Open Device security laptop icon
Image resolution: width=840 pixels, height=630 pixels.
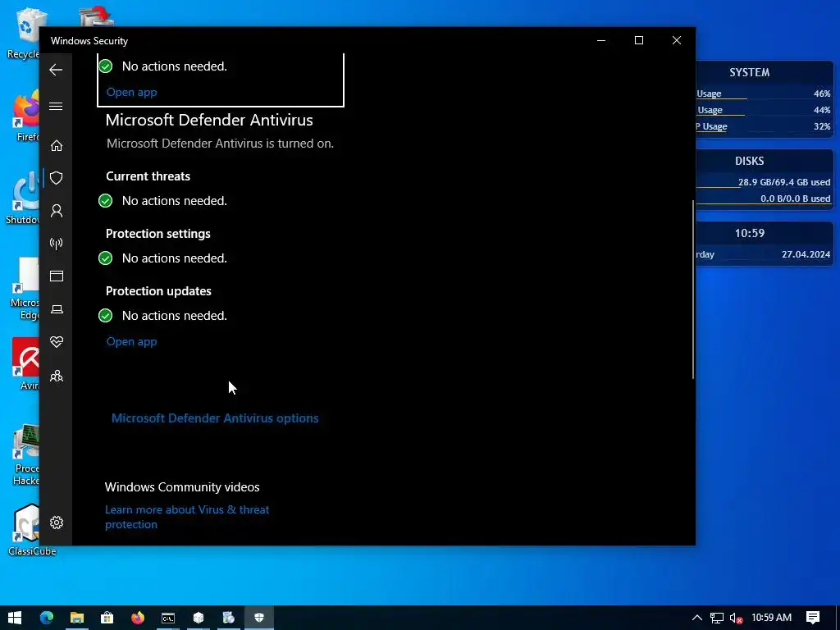coord(57,309)
